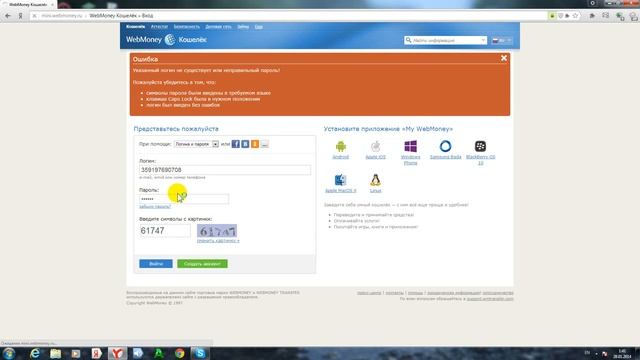
Task: Open Google Chrome from taskbar
Action: (x=180, y=353)
